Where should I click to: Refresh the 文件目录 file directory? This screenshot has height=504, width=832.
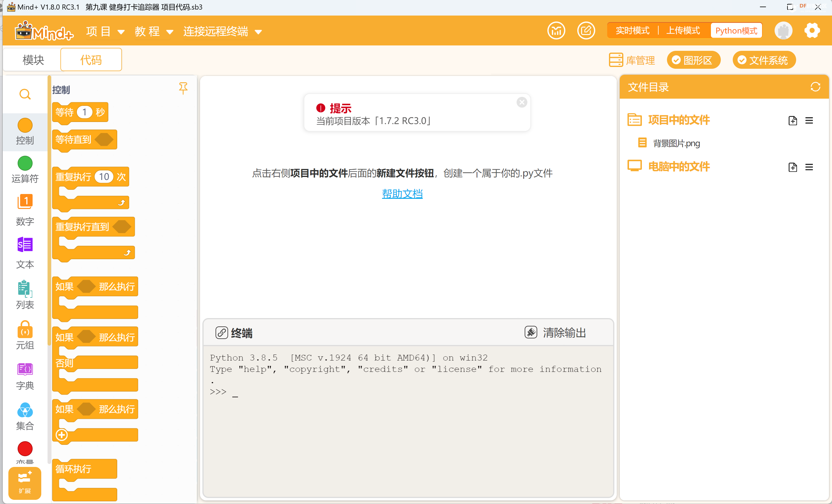click(815, 87)
